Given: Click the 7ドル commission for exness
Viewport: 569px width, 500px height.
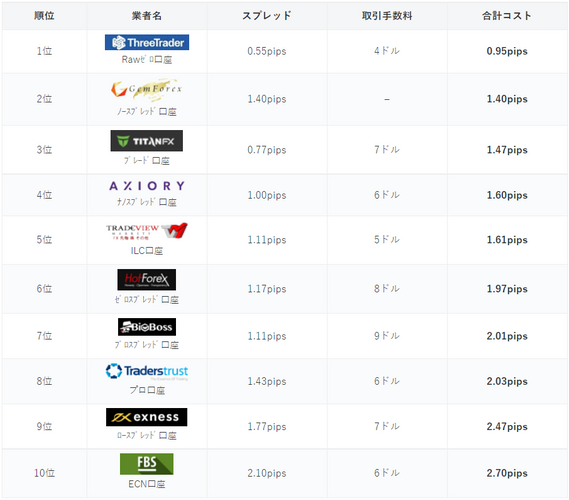Looking at the screenshot, I should (x=387, y=426).
